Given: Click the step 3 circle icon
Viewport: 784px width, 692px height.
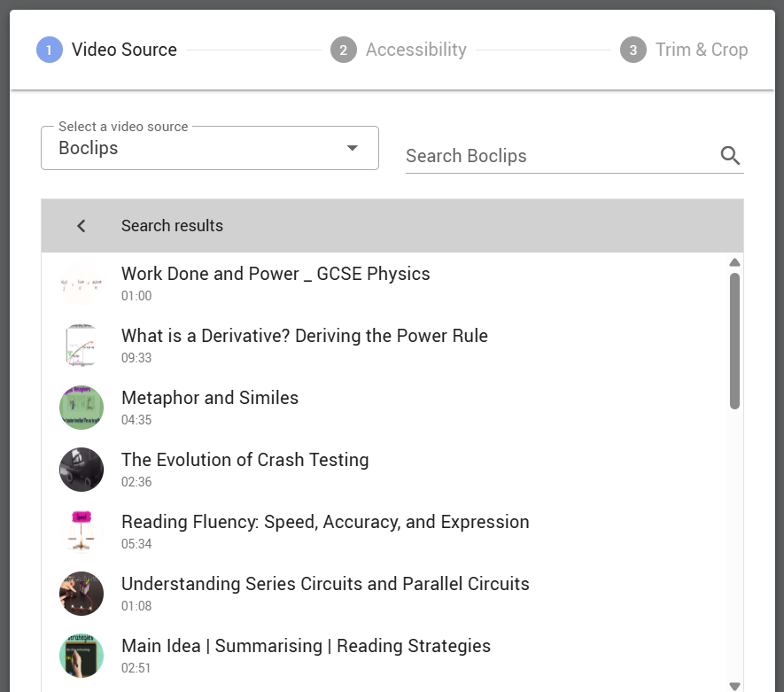Looking at the screenshot, I should 633,50.
